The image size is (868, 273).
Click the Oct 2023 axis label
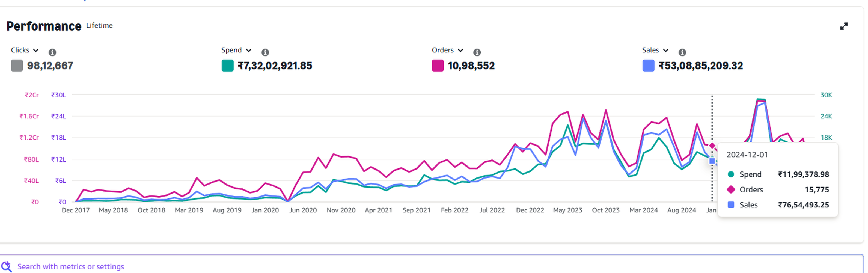[605, 210]
